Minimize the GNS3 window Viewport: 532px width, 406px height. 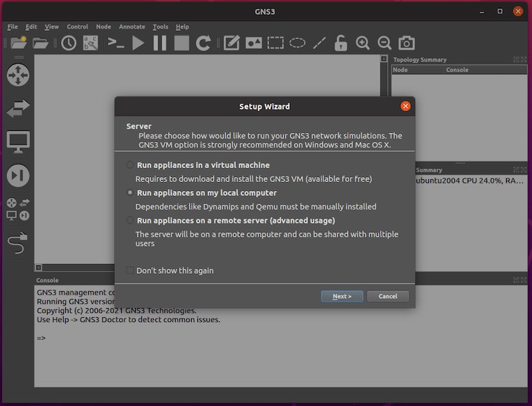[482, 11]
